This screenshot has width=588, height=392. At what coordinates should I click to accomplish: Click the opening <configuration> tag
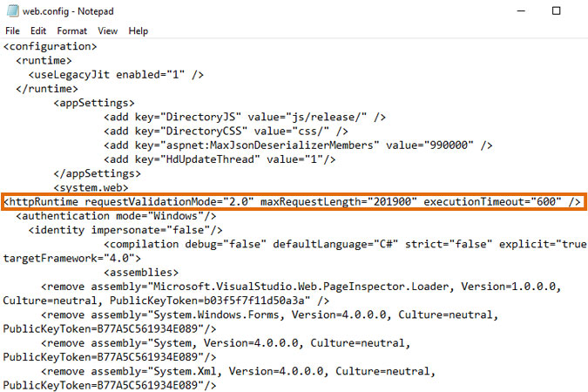tap(50, 46)
